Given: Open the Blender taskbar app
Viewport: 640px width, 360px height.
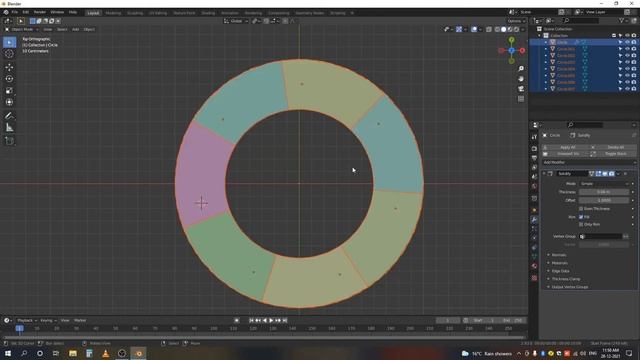Looking at the screenshot, I should 138,353.
